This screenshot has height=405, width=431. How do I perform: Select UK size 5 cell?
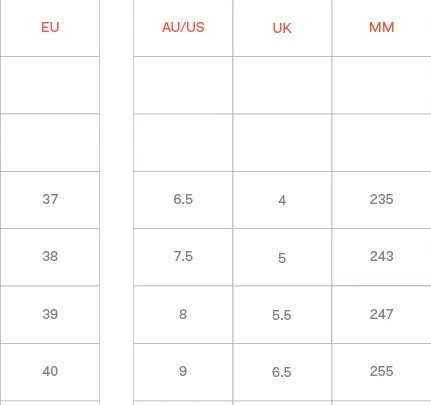coord(282,258)
